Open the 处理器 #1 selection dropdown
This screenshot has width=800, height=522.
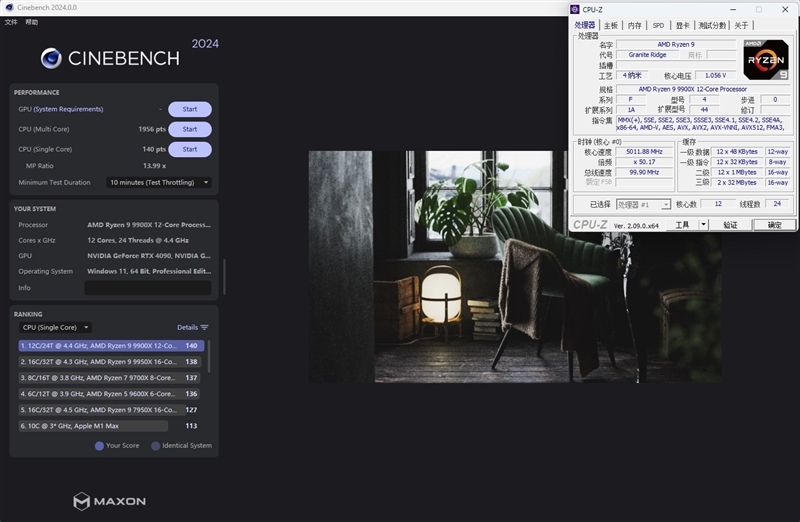pyautogui.click(x=643, y=205)
